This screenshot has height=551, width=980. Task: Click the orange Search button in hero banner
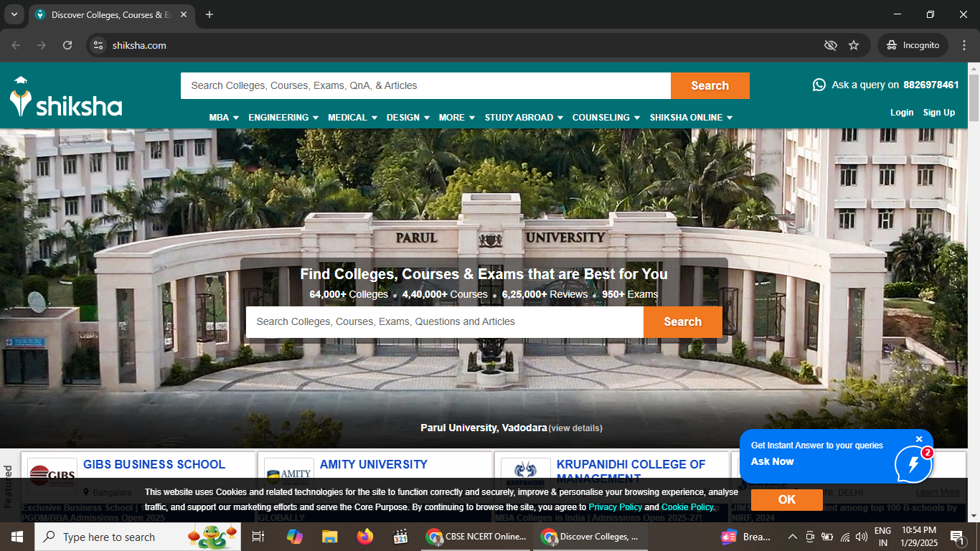[x=683, y=322]
